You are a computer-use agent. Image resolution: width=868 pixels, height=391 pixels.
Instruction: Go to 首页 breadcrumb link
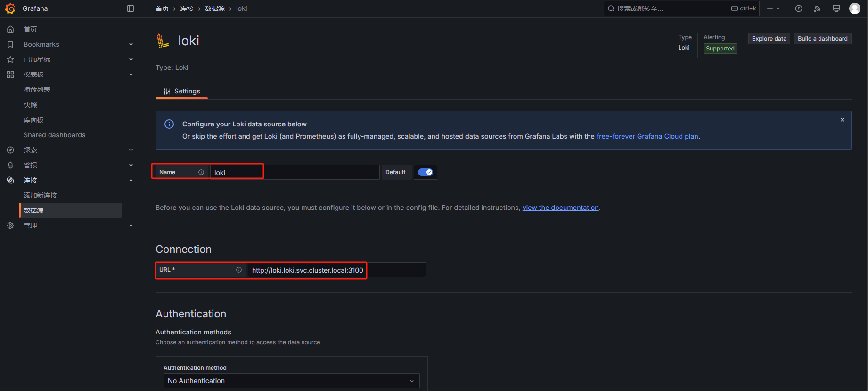point(162,8)
